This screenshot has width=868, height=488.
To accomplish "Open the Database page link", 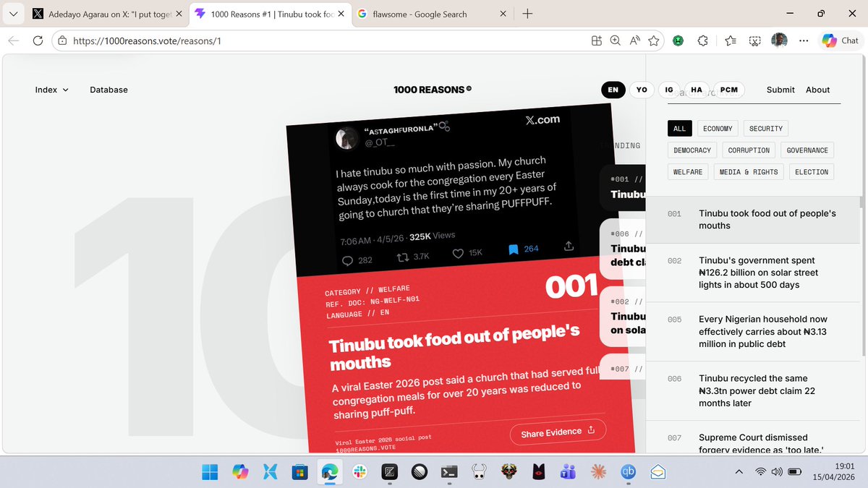I will (x=109, y=90).
